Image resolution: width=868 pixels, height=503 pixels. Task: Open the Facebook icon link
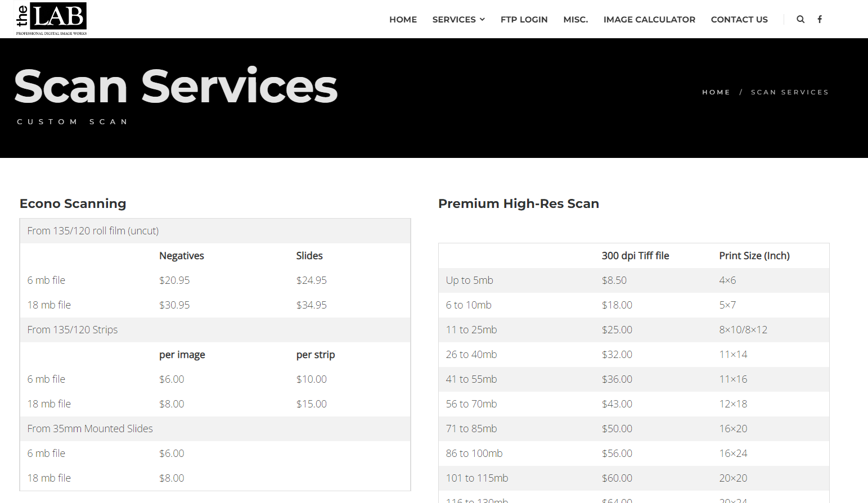point(820,19)
